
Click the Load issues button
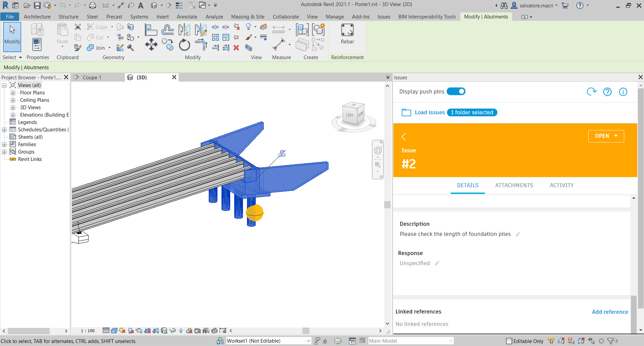point(430,112)
